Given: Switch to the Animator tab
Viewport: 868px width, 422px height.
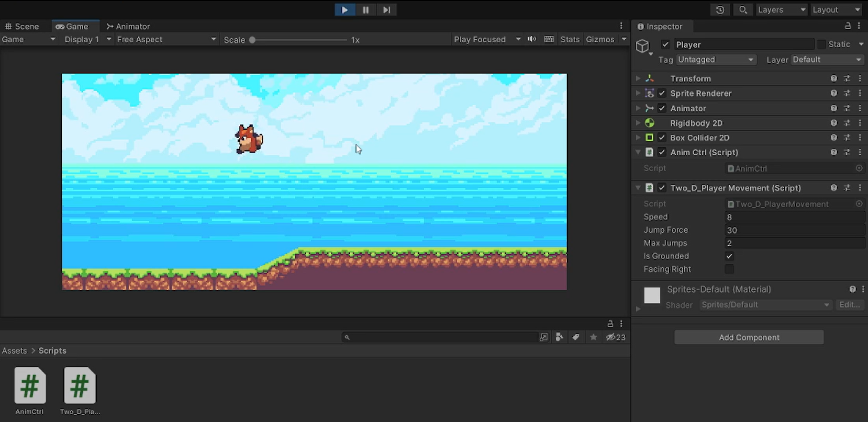Looking at the screenshot, I should [x=128, y=26].
